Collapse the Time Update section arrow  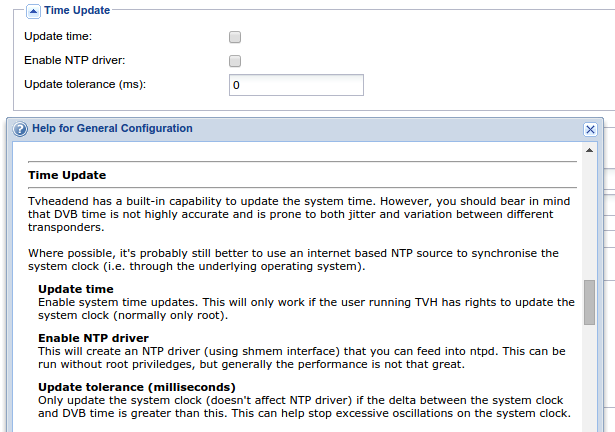[33, 11]
